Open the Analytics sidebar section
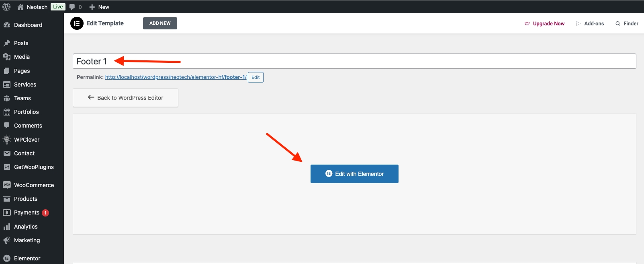The height and width of the screenshot is (264, 644). point(26,227)
